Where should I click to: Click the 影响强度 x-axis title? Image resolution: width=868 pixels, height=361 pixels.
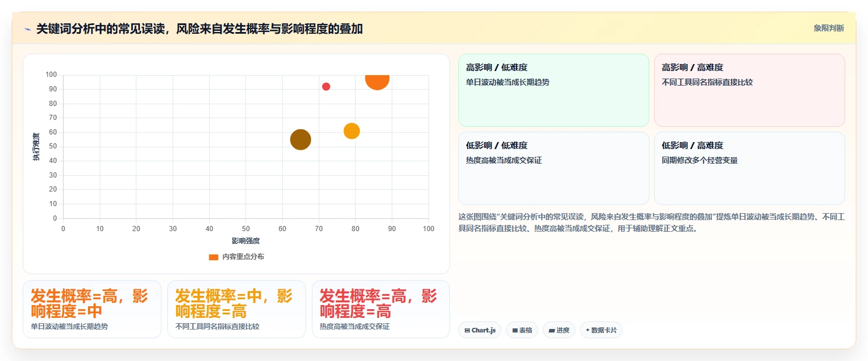(x=245, y=240)
